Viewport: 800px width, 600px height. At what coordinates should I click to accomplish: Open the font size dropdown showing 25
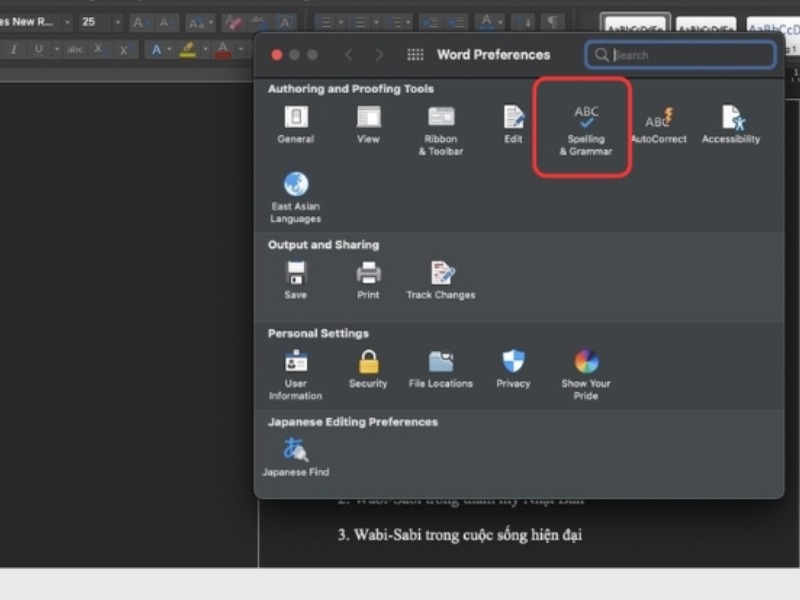(116, 22)
